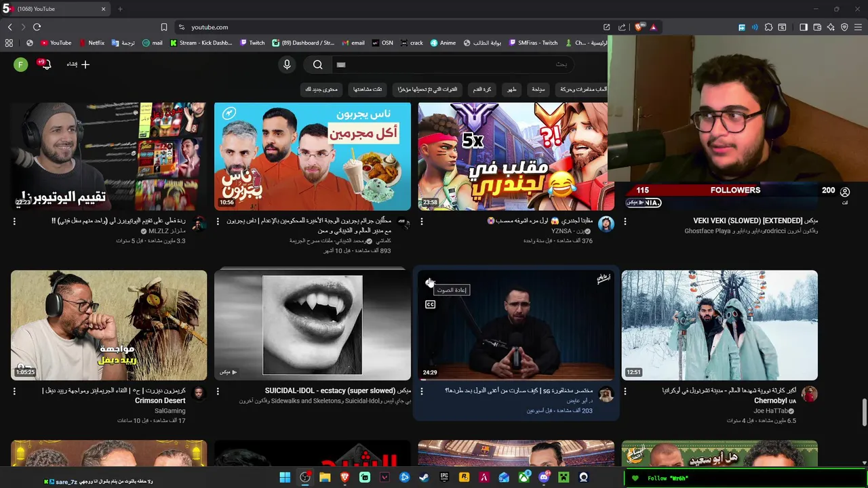
Task: Open YouTube notifications bell
Action: 45,64
